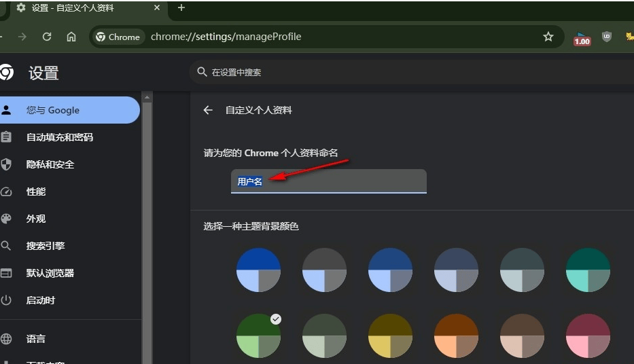Select the bright blue theme color swatch
634x364 pixels.
point(258,270)
